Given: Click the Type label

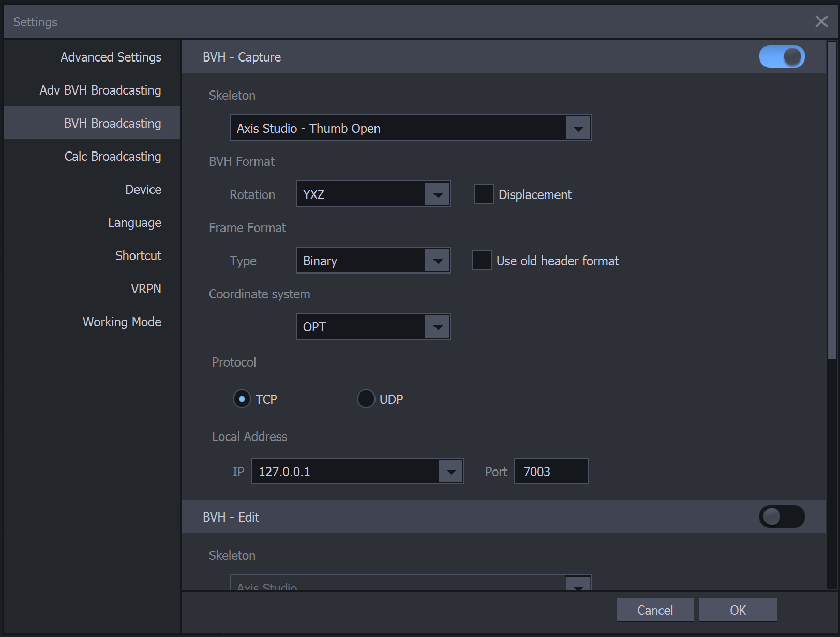Looking at the screenshot, I should 243,261.
